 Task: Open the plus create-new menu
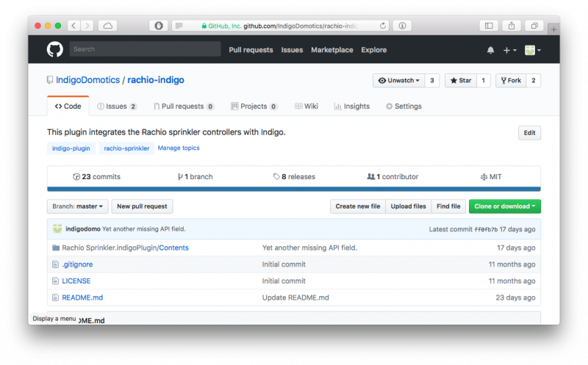(x=509, y=50)
